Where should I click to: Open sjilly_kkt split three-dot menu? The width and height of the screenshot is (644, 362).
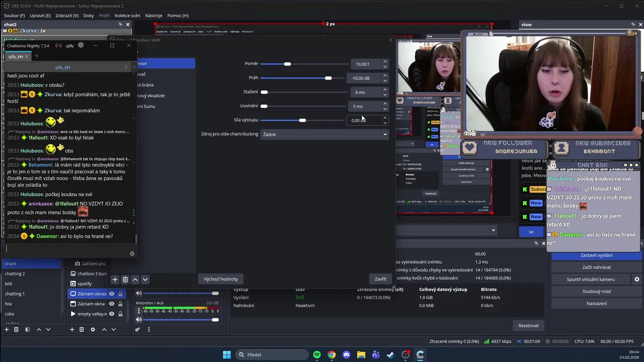click(x=126, y=67)
